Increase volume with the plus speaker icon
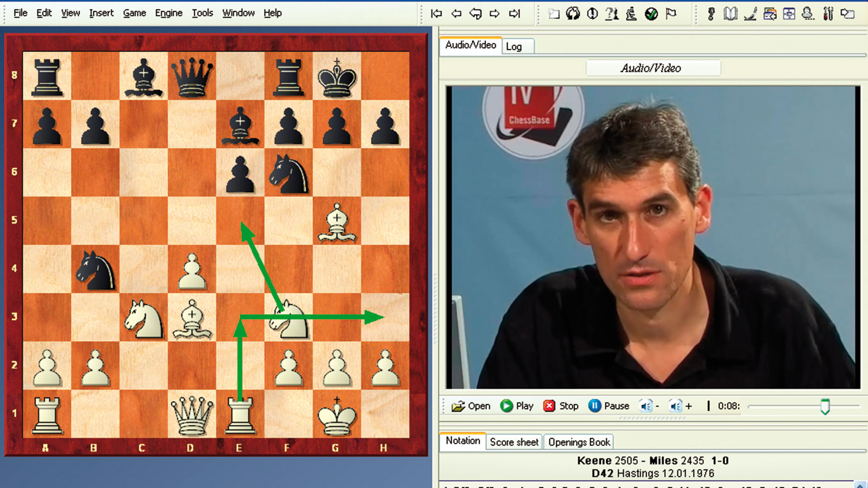 pyautogui.click(x=677, y=406)
